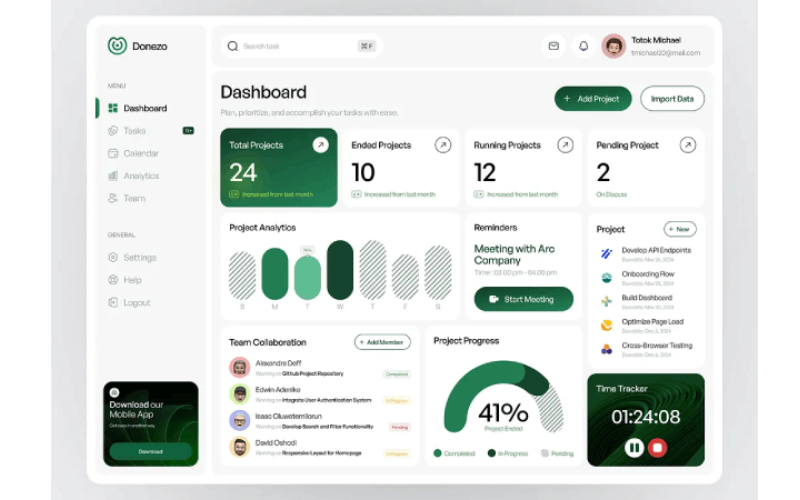The image size is (800, 500).
Task: Select Build Dashboard project title
Action: point(647,297)
